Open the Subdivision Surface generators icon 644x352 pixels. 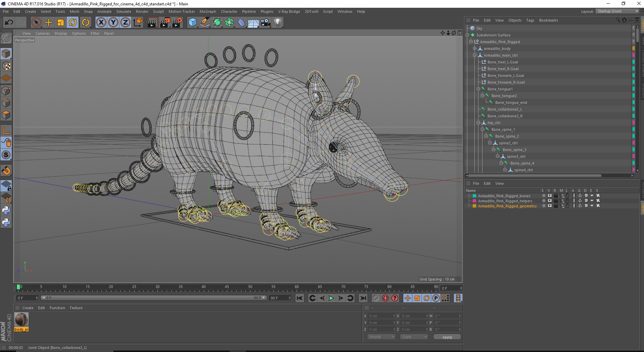(x=217, y=23)
